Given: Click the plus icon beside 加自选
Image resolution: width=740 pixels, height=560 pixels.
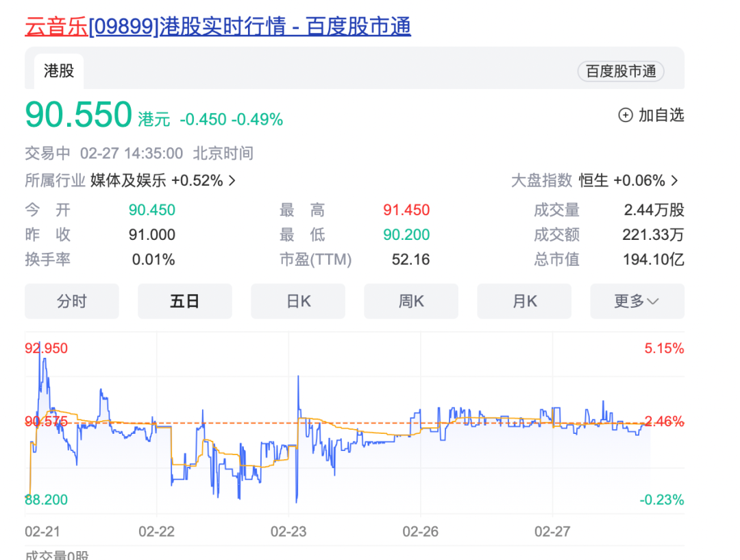Looking at the screenshot, I should (626, 115).
